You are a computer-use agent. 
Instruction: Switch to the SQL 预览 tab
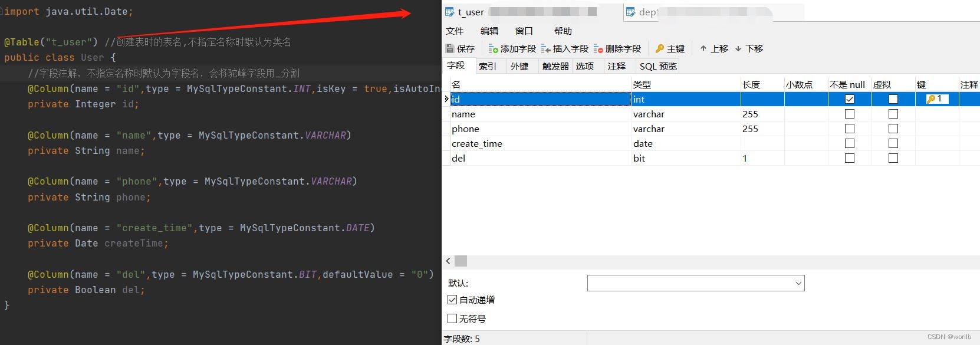coord(658,66)
